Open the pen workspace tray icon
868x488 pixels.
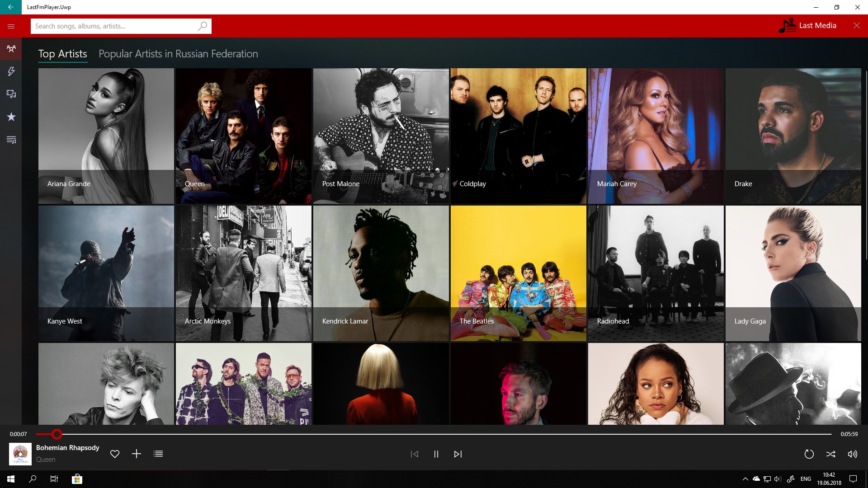(x=791, y=479)
